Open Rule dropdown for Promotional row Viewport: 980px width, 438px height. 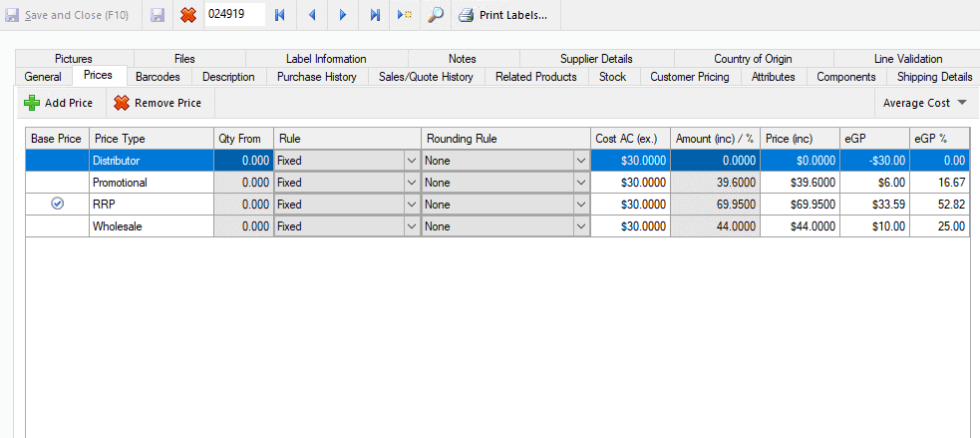(412, 183)
